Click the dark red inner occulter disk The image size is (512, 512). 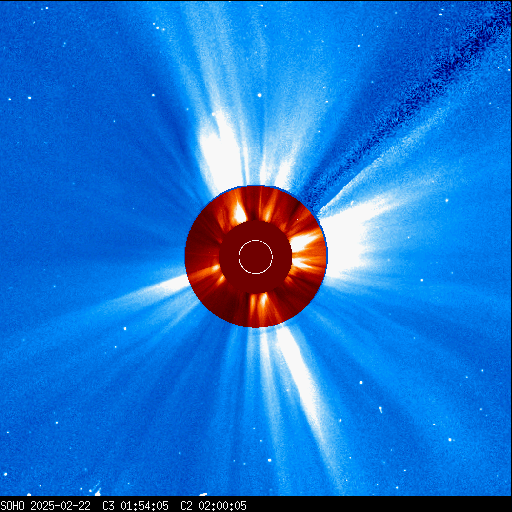[256, 257]
